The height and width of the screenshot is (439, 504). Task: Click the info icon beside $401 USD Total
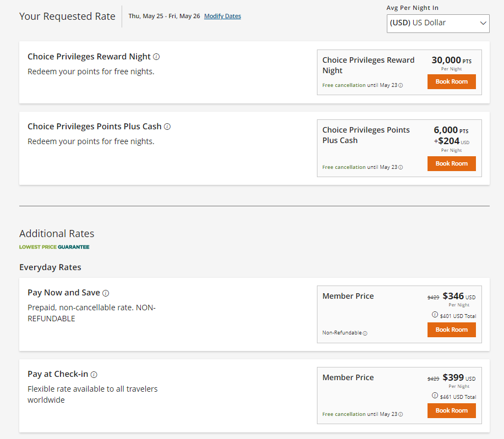coord(434,315)
